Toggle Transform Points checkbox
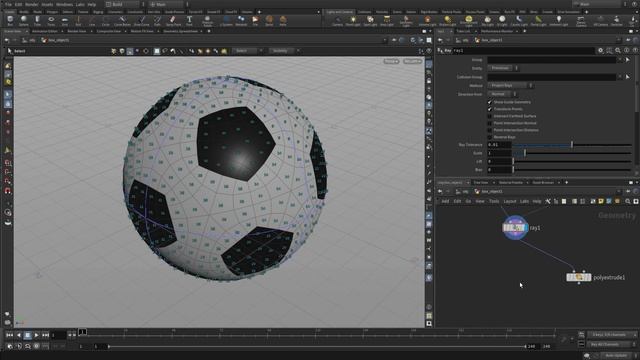 pyautogui.click(x=490, y=109)
